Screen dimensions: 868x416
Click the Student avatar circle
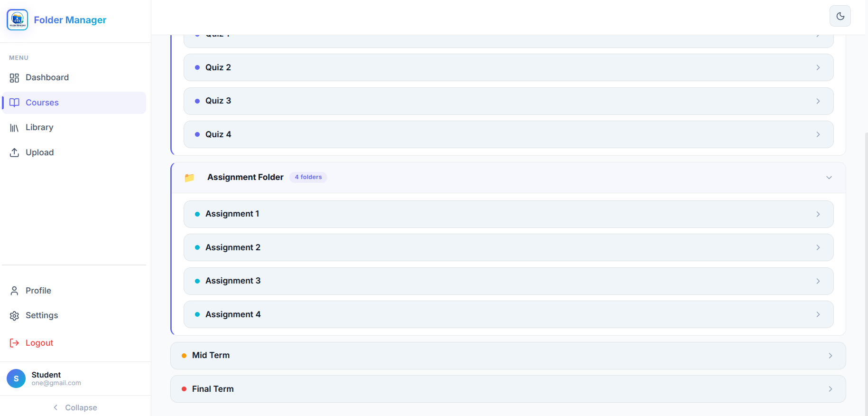[16, 378]
